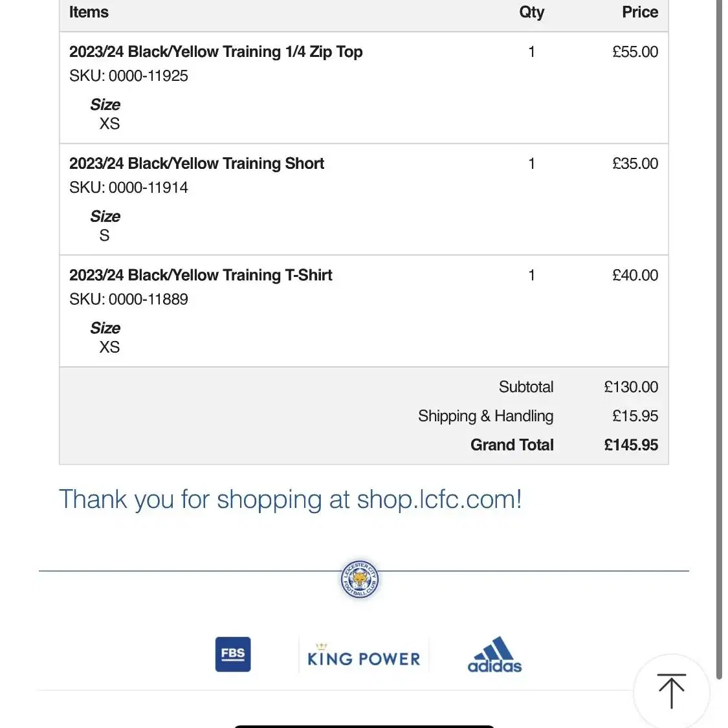
Task: Open the King Power sponsor logo
Action: coord(364,655)
